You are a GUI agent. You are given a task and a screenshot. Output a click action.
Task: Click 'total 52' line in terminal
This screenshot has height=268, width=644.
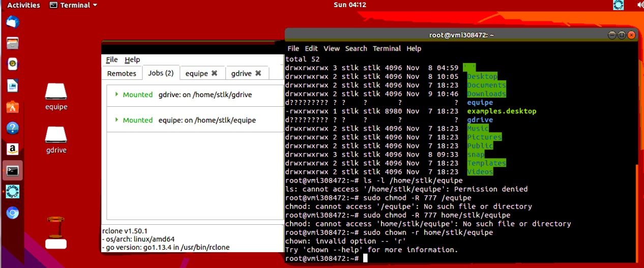tap(302, 59)
